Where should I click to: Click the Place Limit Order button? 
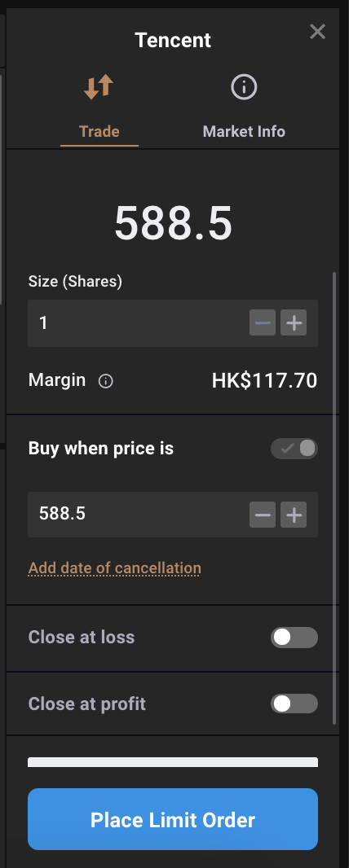[173, 819]
